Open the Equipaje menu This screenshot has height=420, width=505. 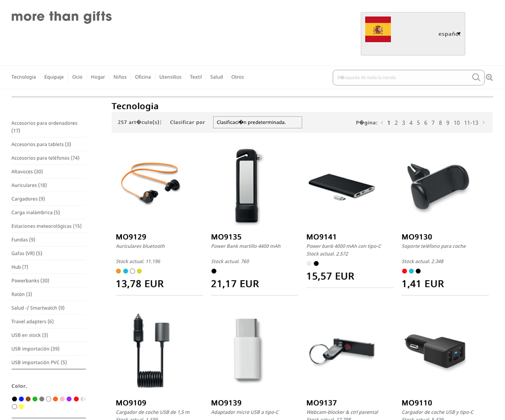tap(54, 77)
